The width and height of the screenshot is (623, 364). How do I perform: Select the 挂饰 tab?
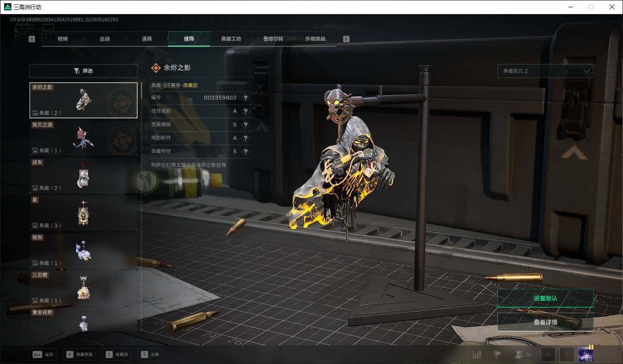(189, 39)
